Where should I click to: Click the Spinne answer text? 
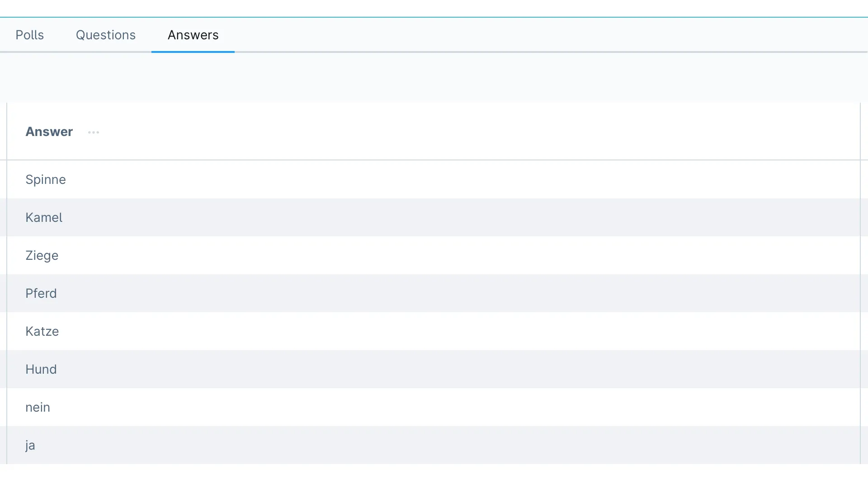(x=45, y=179)
